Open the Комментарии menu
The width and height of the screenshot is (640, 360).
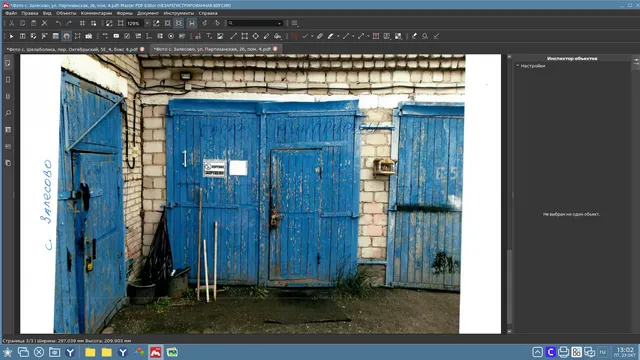point(96,13)
